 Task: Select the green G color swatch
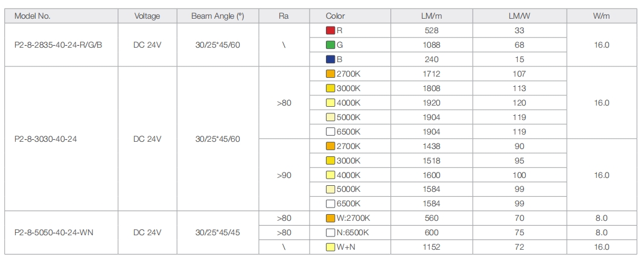click(x=330, y=45)
